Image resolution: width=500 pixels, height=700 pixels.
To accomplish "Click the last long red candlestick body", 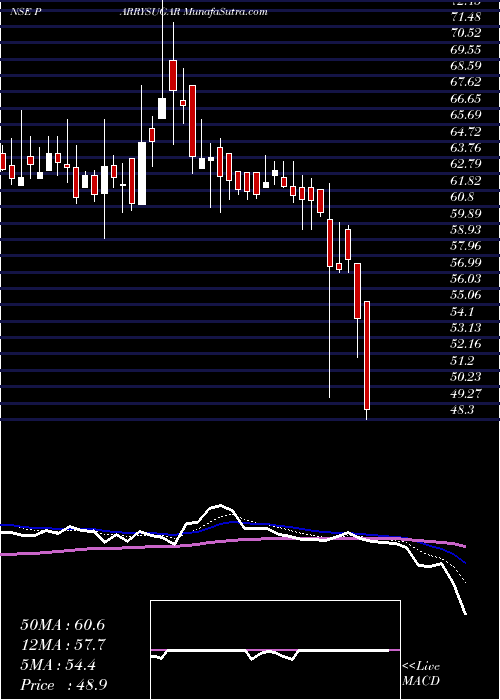I will point(367,356).
